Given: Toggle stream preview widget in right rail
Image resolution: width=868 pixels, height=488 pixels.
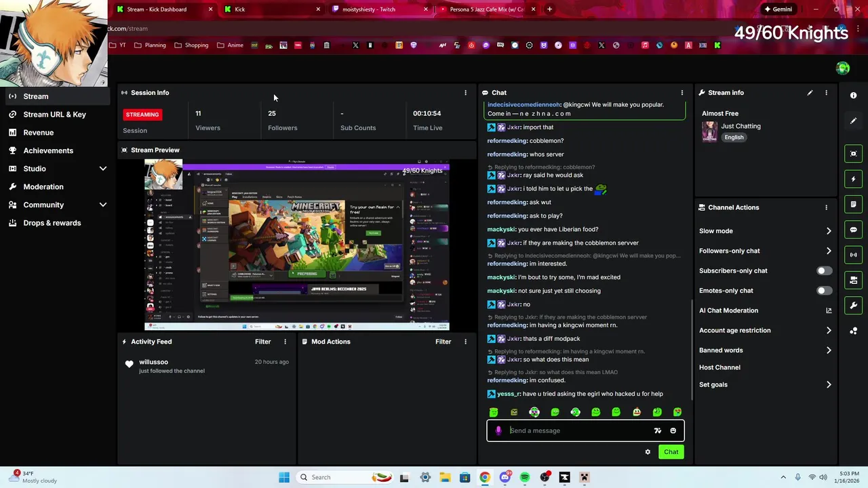Looking at the screenshot, I should point(854,154).
